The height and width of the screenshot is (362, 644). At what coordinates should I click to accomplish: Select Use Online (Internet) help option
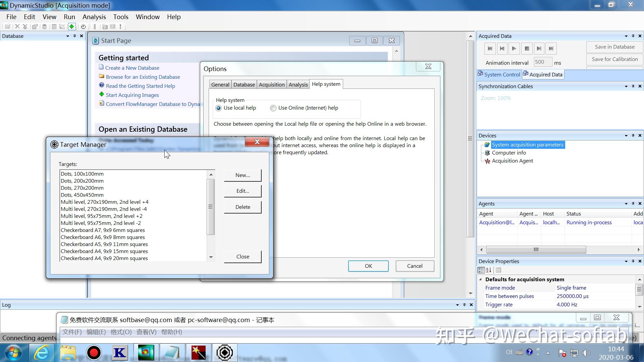click(x=273, y=108)
